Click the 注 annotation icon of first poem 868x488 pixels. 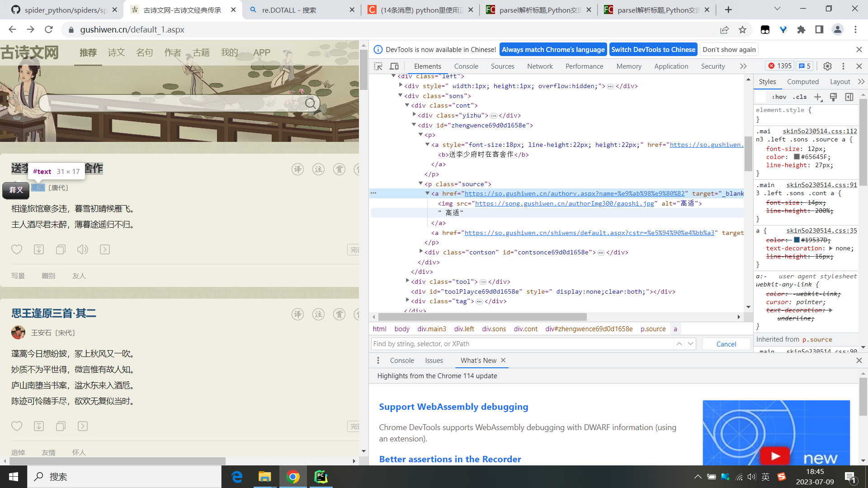coord(319,169)
